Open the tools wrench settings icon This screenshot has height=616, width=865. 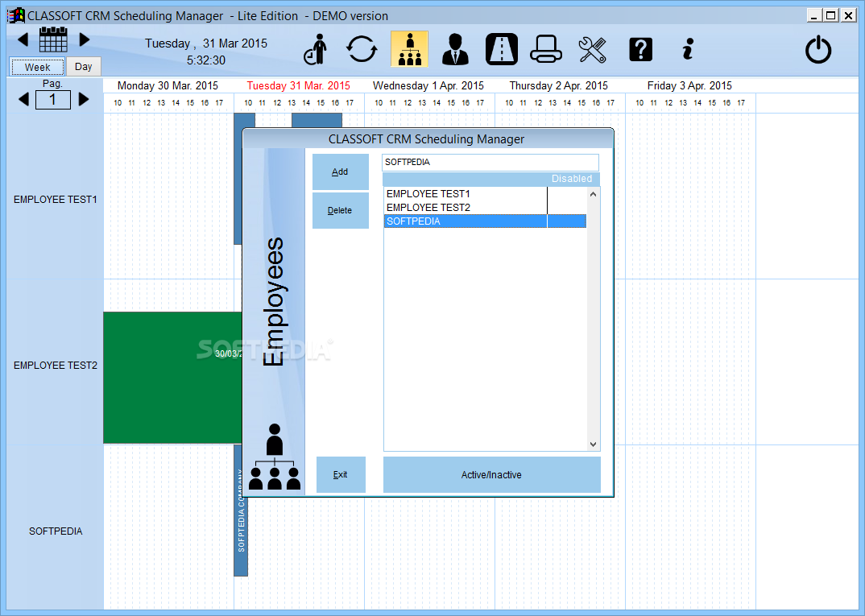pos(593,49)
